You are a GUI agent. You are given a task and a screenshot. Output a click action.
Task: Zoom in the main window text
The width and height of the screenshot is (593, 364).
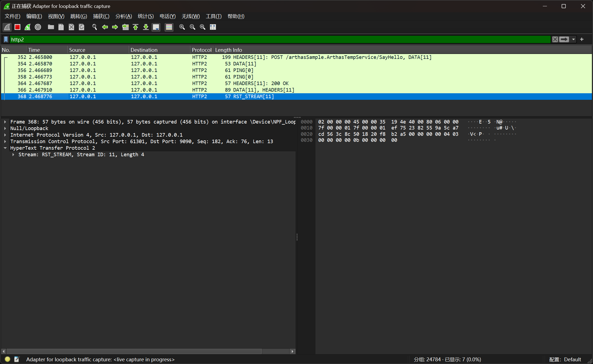pos(182,27)
